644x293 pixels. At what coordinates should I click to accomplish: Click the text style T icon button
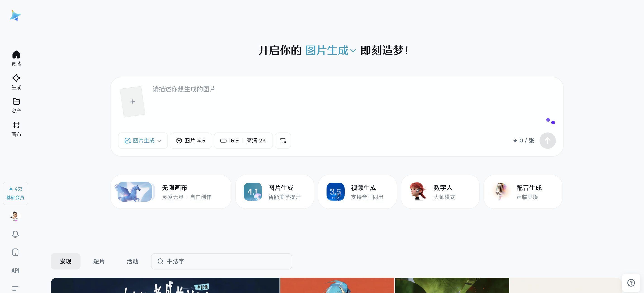283,140
